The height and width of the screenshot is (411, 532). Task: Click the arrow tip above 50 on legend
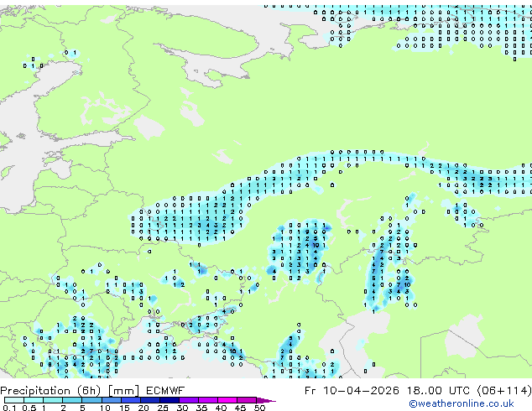[267, 401]
